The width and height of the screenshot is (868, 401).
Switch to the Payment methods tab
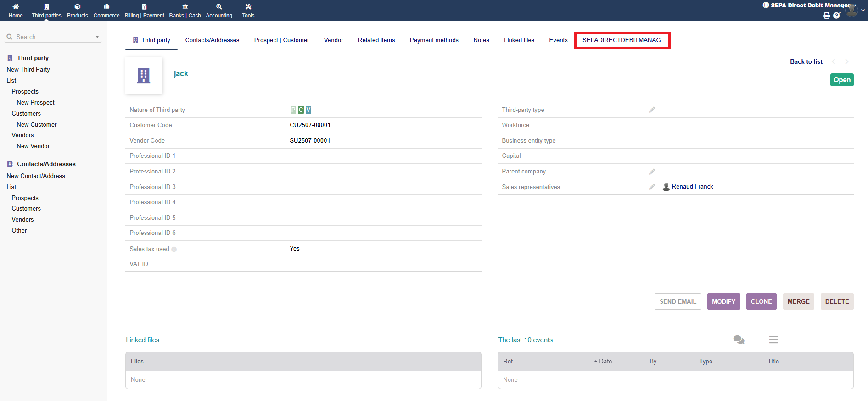coord(434,40)
